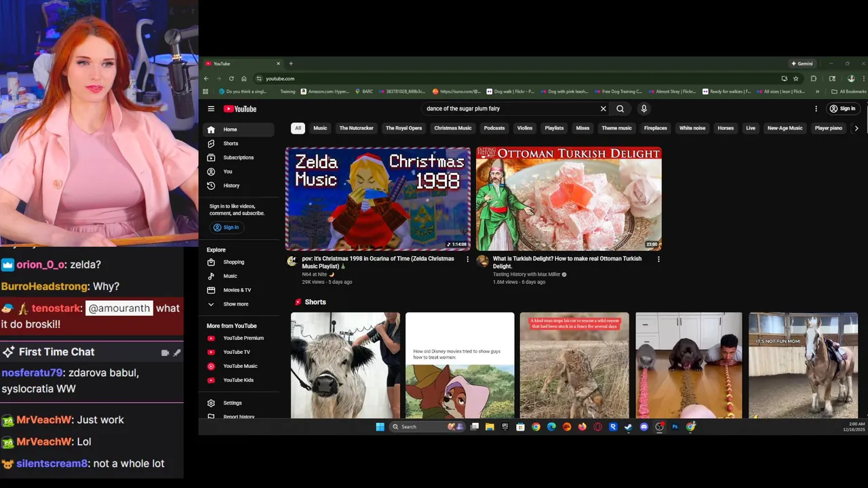This screenshot has width=868, height=488.
Task: Reload the page with Chrome refresh button
Action: point(231,79)
